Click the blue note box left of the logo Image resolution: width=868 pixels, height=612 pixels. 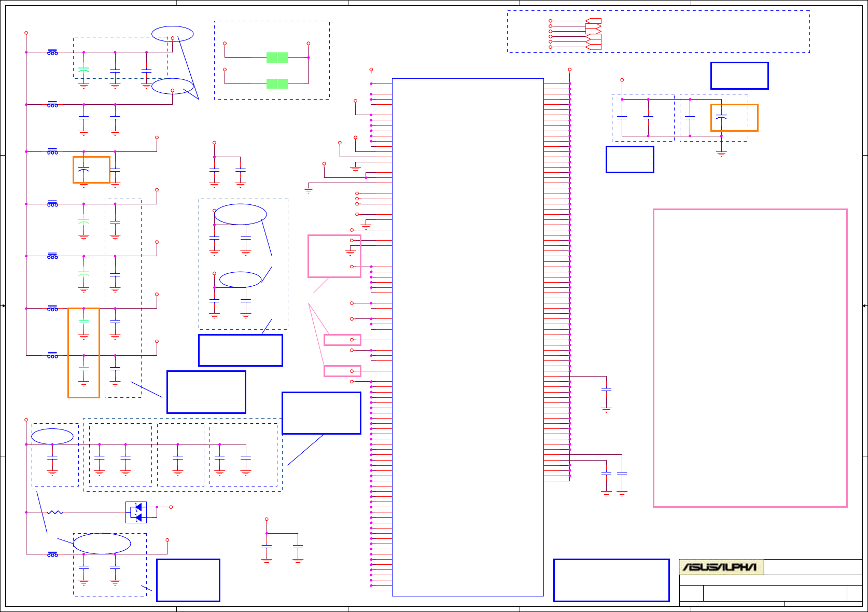click(611, 580)
